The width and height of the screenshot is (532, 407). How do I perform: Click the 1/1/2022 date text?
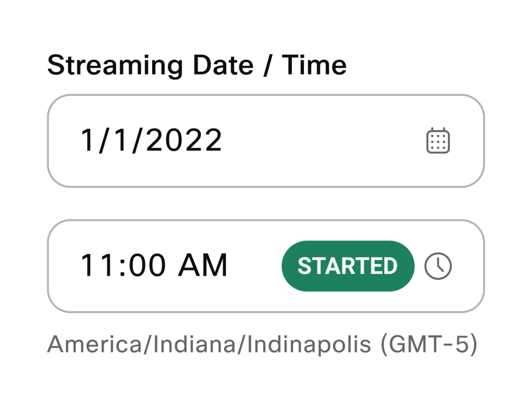[152, 140]
